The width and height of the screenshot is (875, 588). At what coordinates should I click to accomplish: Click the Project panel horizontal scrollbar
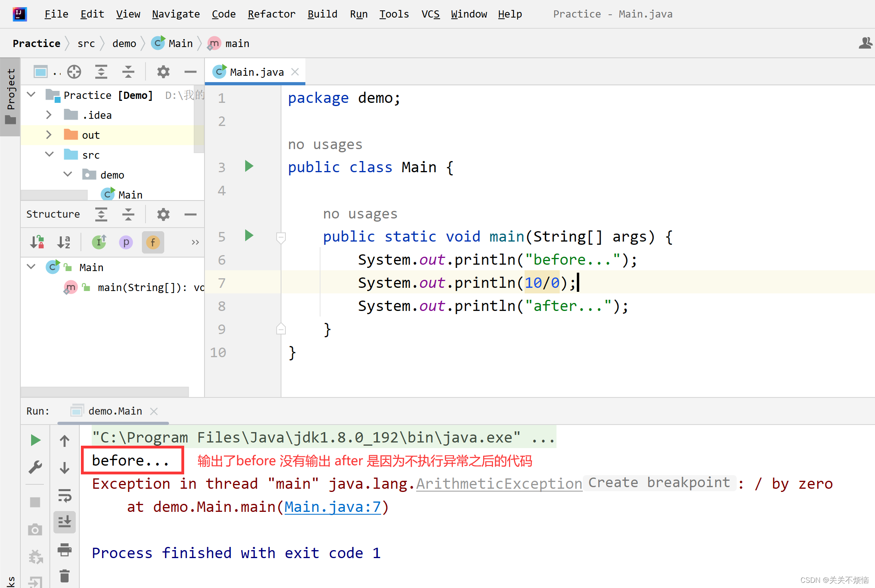coord(54,195)
